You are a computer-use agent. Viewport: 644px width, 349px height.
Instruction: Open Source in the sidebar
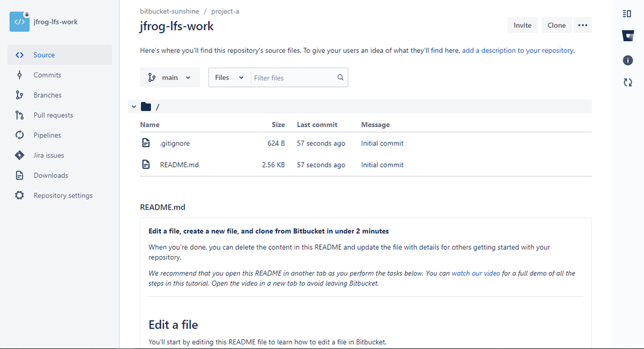[59, 55]
